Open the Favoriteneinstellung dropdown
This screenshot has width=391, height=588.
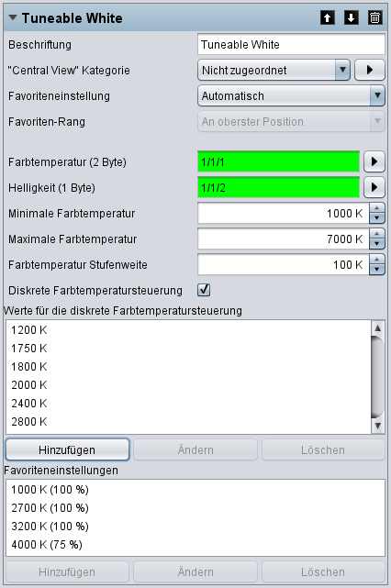coord(291,96)
